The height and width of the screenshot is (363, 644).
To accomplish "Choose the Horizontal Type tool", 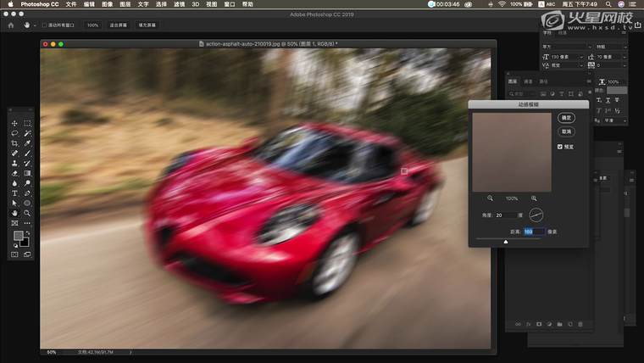I will tap(14, 193).
